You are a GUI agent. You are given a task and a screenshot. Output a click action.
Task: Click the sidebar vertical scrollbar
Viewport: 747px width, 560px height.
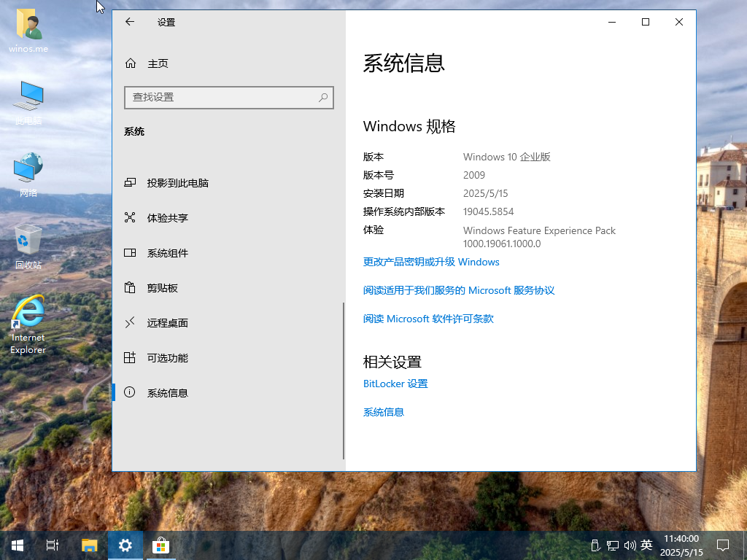(344, 381)
